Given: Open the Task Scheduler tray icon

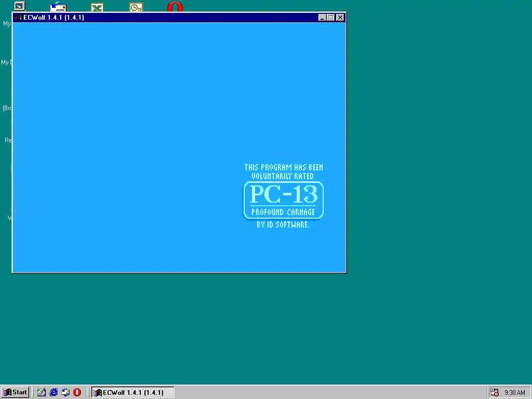Looking at the screenshot, I should pos(495,392).
